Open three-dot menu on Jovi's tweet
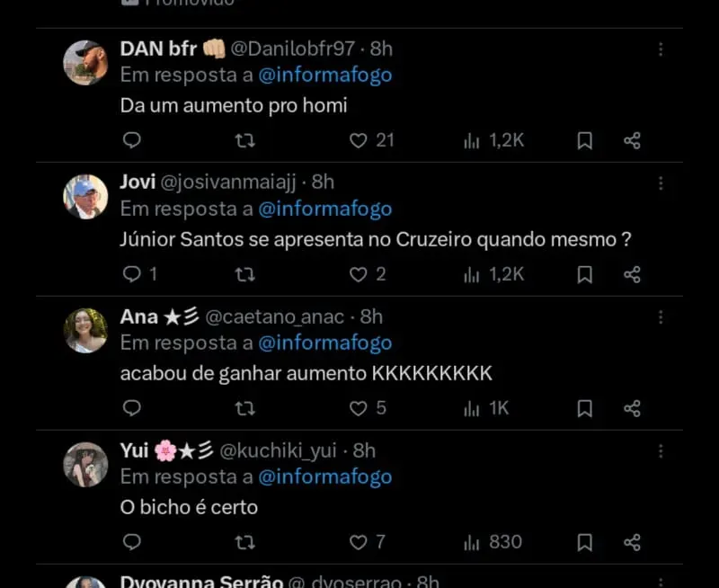This screenshot has height=588, width=719. point(661,183)
